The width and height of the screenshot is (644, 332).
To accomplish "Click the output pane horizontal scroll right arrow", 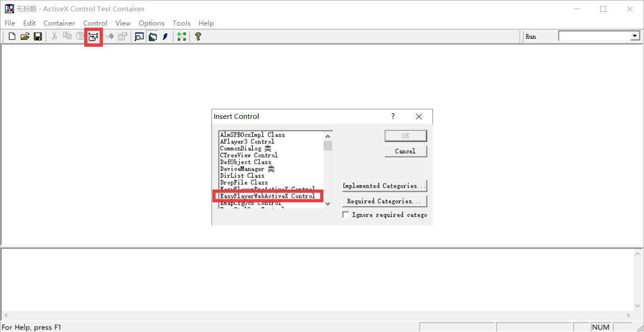I will (x=629, y=315).
